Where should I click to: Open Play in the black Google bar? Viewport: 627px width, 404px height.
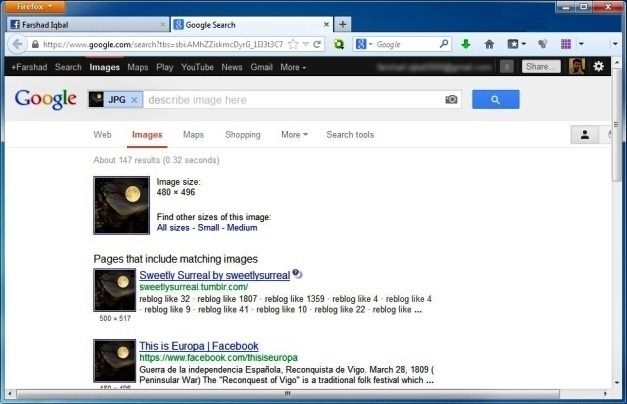[x=164, y=67]
